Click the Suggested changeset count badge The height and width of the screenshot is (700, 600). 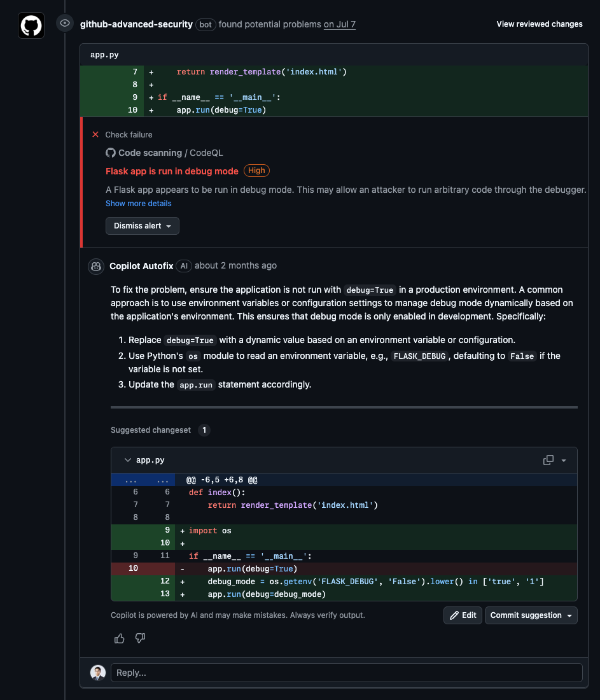pyautogui.click(x=204, y=430)
